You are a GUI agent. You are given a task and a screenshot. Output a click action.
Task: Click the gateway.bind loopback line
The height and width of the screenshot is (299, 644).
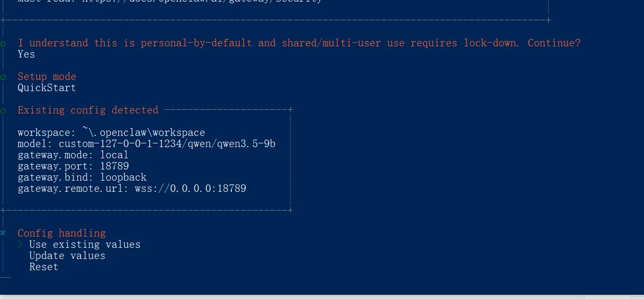point(82,177)
